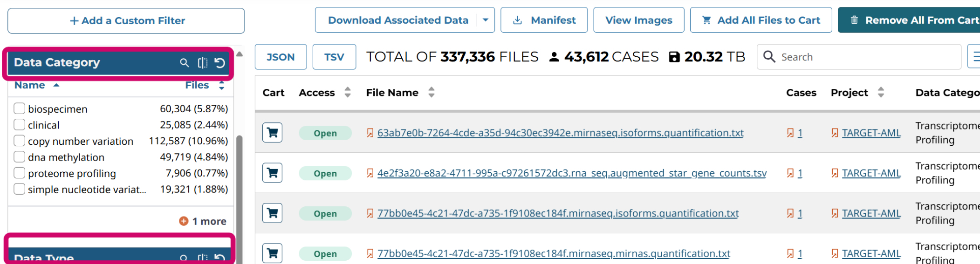
Task: Export table as JSON
Action: click(281, 57)
